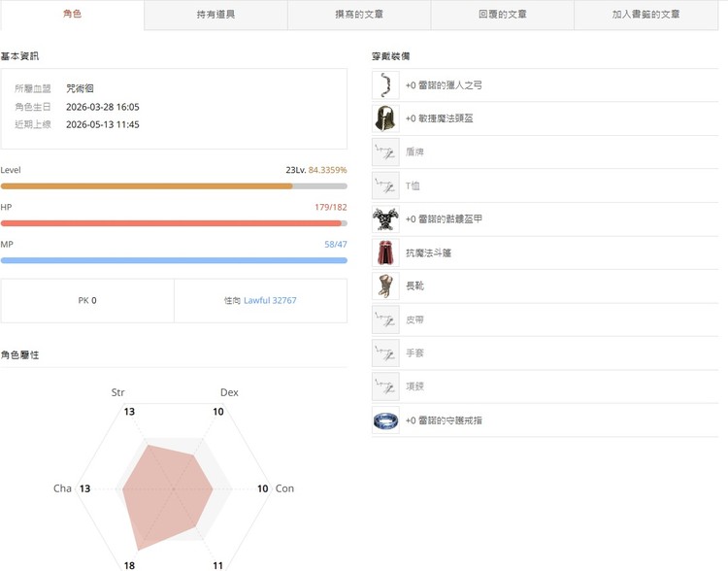Select the 回覆的文章 tab
The image size is (728, 571).
pyautogui.click(x=503, y=15)
